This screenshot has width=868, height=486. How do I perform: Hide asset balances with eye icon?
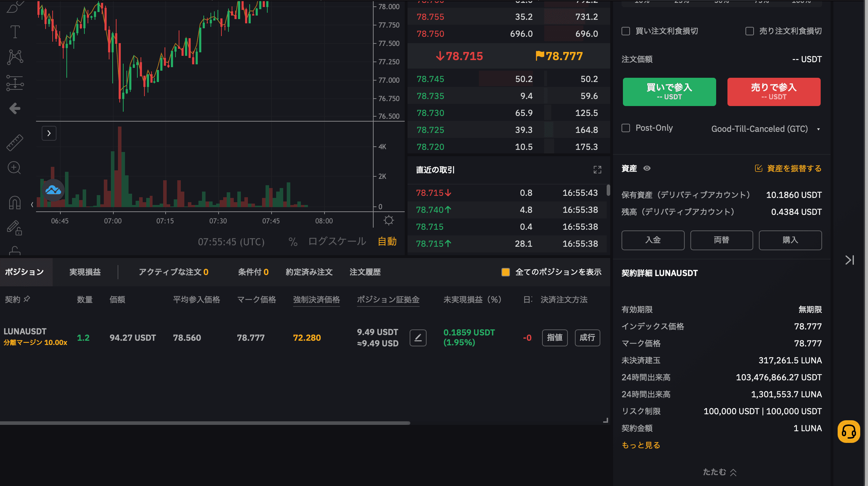point(647,168)
